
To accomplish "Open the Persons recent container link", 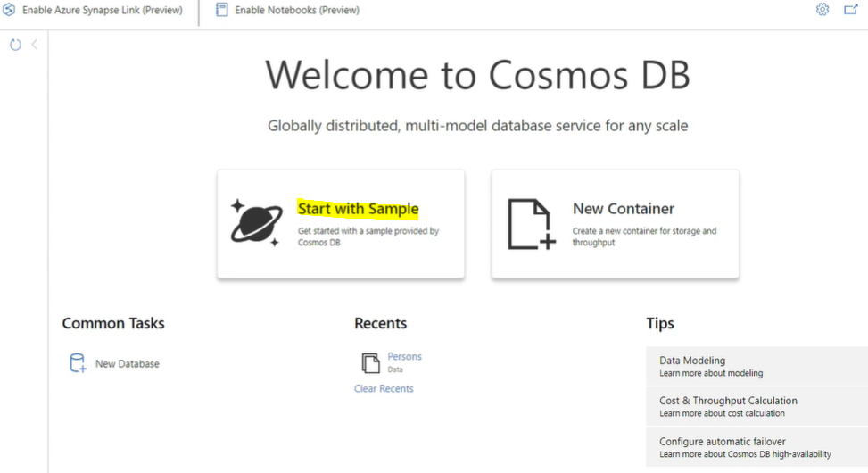I will [404, 357].
